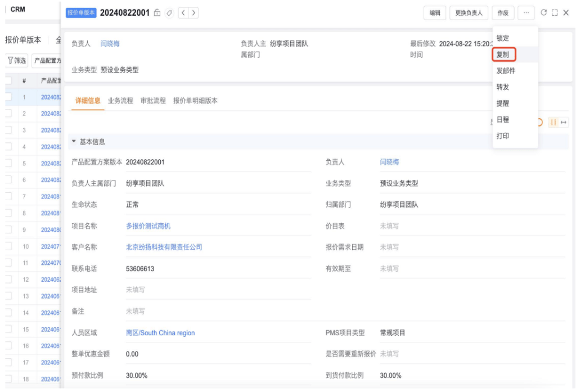Check the checkbox for row 1

pyautogui.click(x=8, y=97)
